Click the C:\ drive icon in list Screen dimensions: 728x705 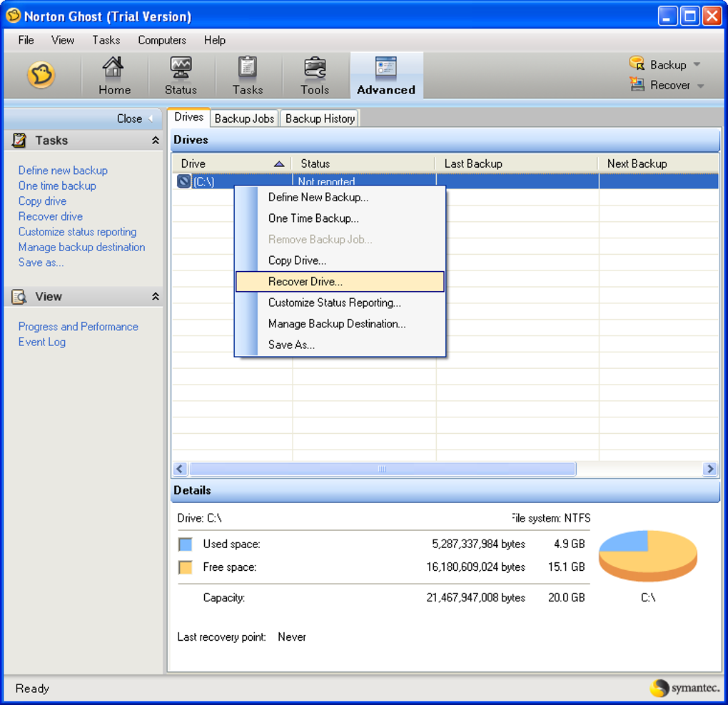184,181
